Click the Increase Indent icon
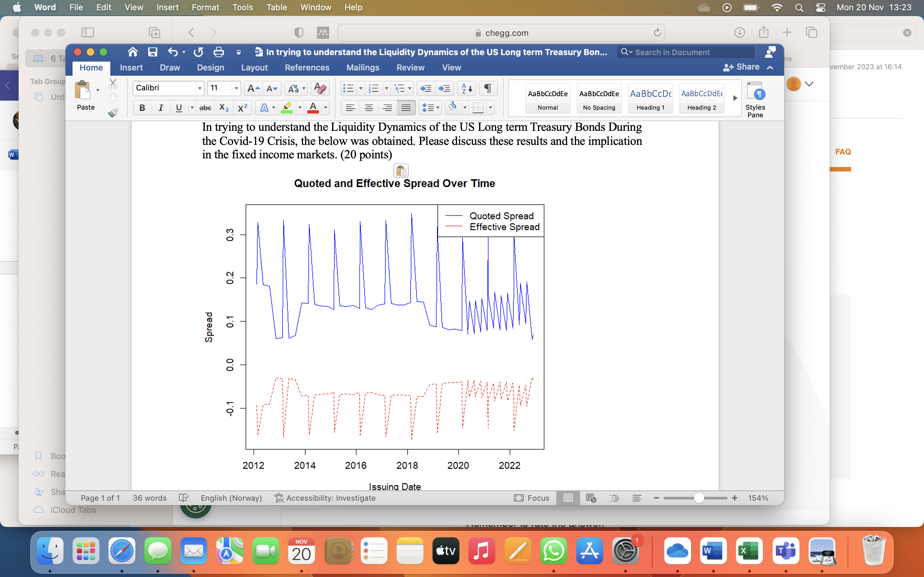The width and height of the screenshot is (924, 577). click(444, 88)
